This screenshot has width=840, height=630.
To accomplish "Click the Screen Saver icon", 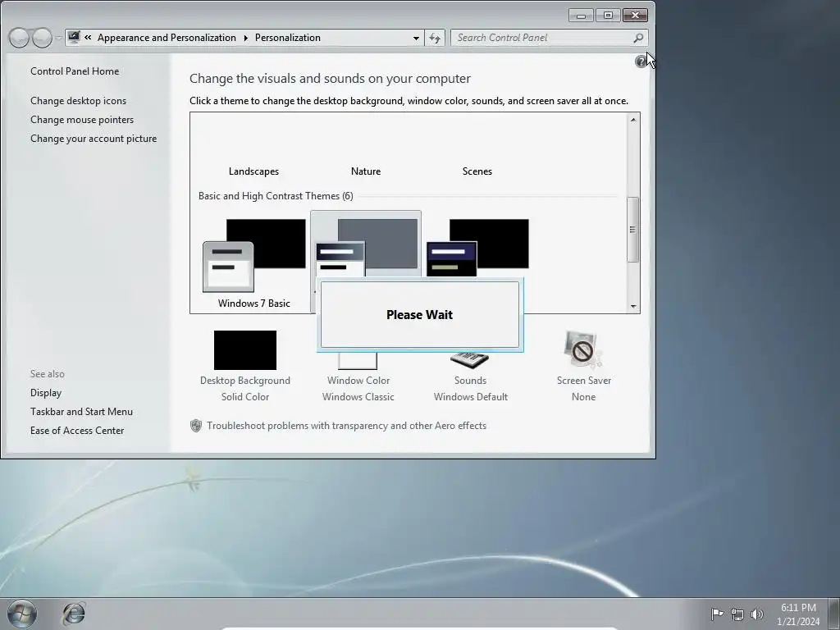I will click(583, 349).
